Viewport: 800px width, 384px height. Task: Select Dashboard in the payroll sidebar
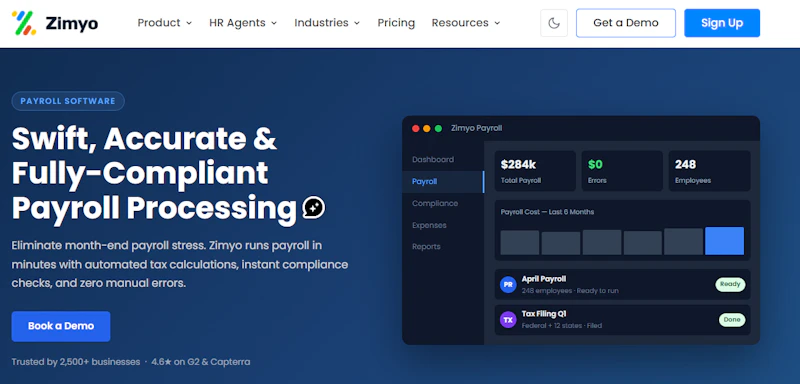pos(433,160)
